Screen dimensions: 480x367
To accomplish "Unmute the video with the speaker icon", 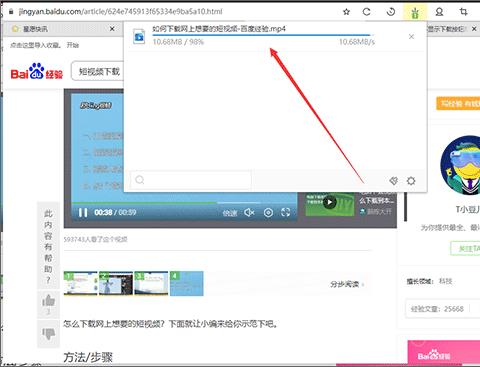I will click(249, 212).
